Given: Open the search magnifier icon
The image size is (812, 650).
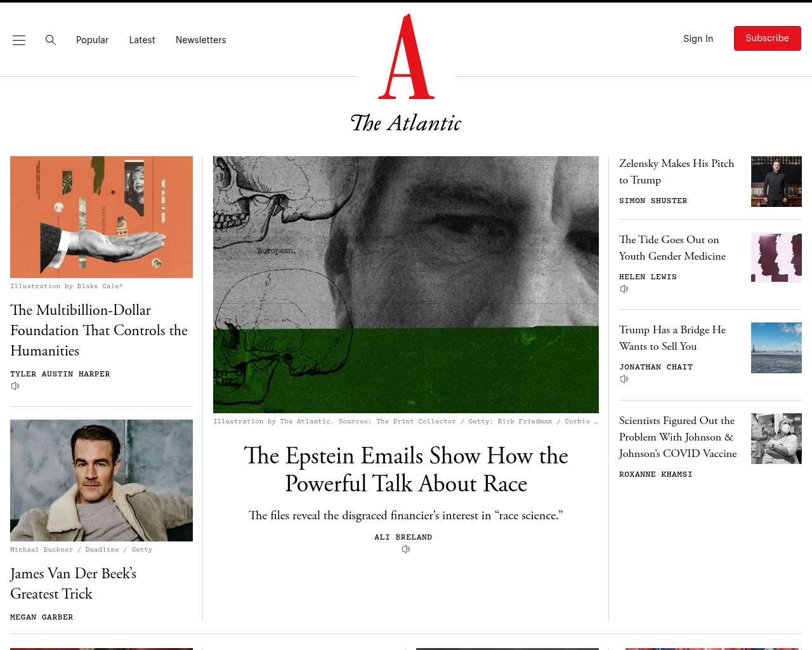Looking at the screenshot, I should click(x=51, y=40).
